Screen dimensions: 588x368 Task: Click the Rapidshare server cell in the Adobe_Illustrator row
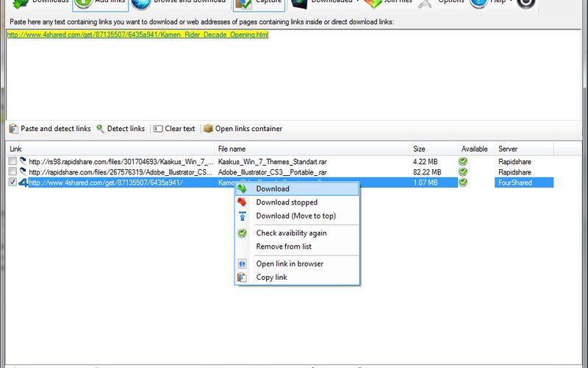(514, 172)
